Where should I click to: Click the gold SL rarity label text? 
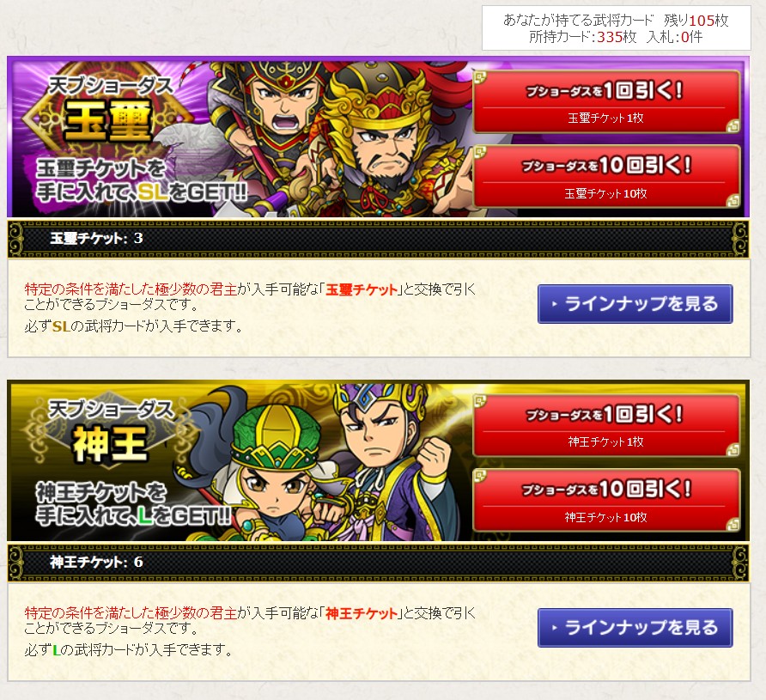pyautogui.click(x=61, y=326)
